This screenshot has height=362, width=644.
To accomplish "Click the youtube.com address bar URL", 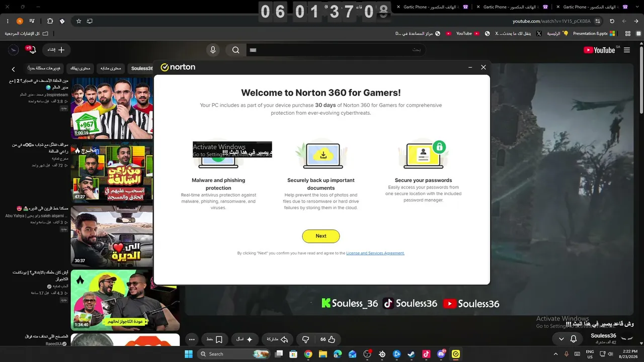I will [551, 21].
